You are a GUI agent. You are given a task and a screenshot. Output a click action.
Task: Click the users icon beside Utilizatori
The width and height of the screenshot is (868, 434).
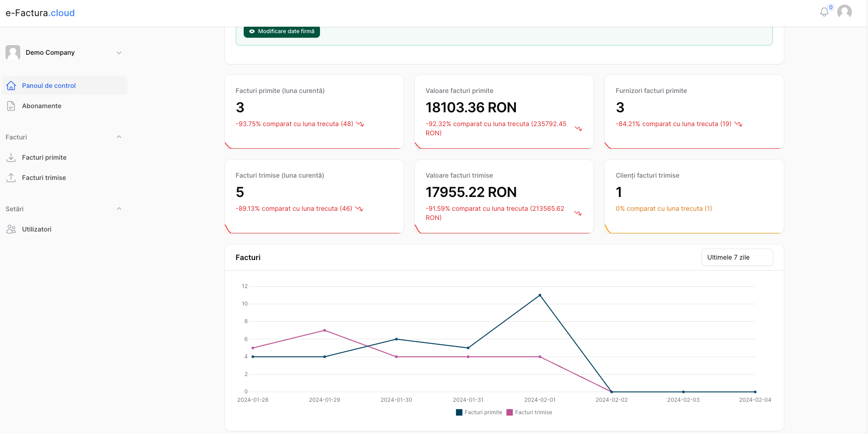point(11,229)
